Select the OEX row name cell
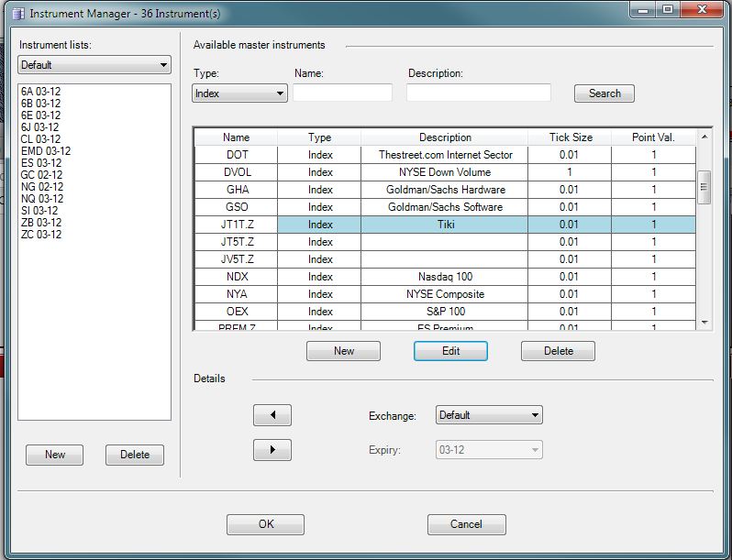The height and width of the screenshot is (560, 732). coord(237,312)
